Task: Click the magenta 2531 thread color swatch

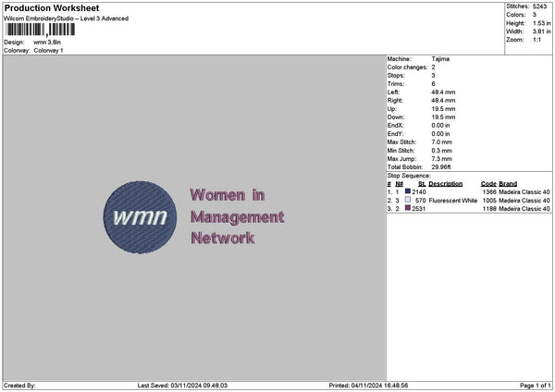Action: [x=408, y=208]
